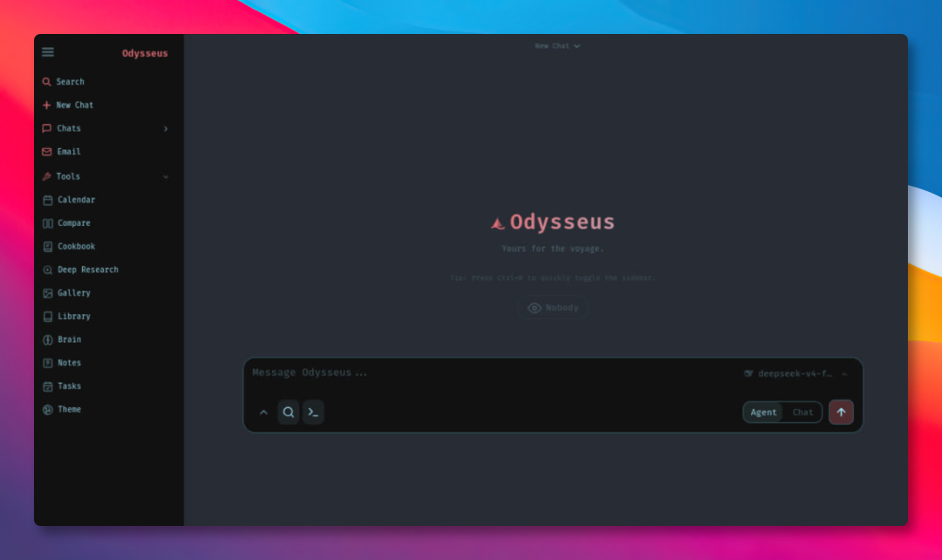Click the Odysseus sail logo icon

497,223
